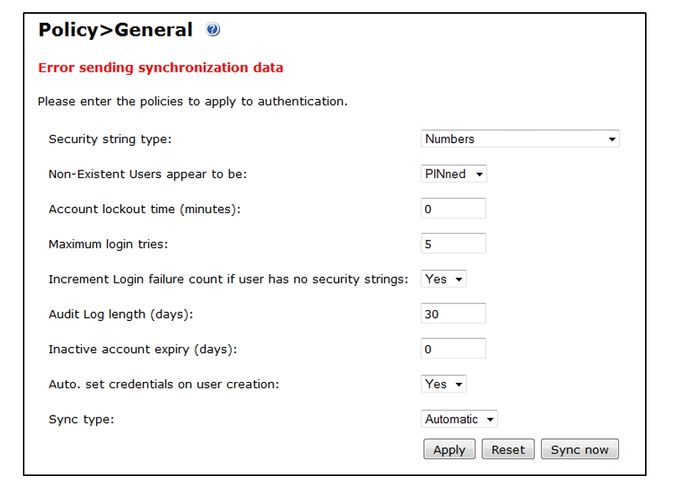Click the Reset button

click(508, 450)
